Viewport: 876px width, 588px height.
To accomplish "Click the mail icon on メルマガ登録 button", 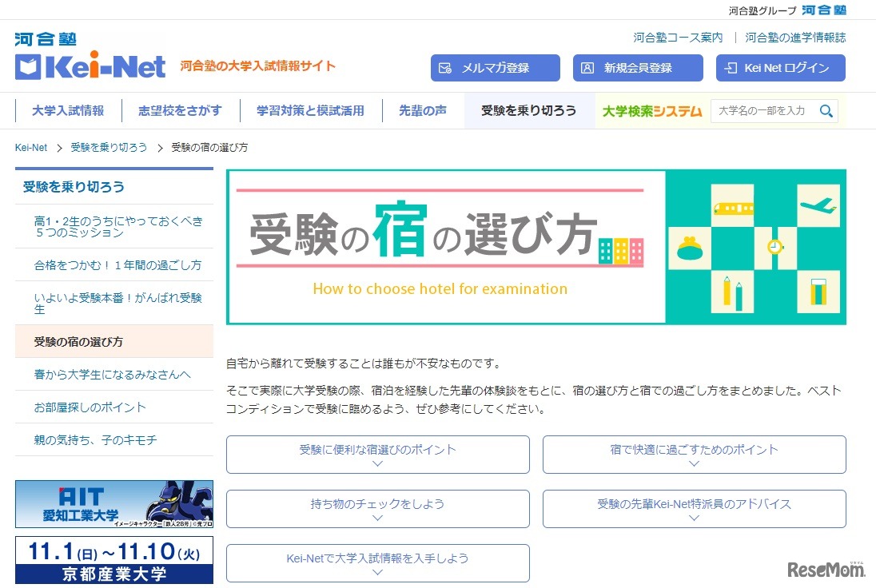I will [x=444, y=68].
